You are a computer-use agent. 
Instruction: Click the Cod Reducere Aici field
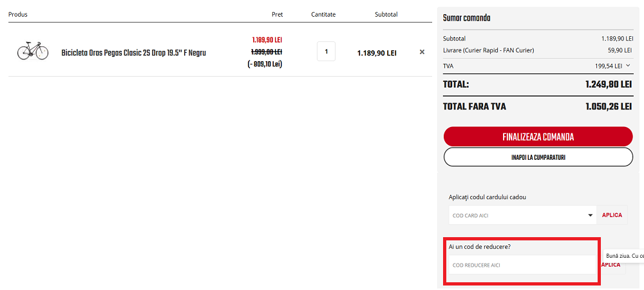tap(522, 265)
